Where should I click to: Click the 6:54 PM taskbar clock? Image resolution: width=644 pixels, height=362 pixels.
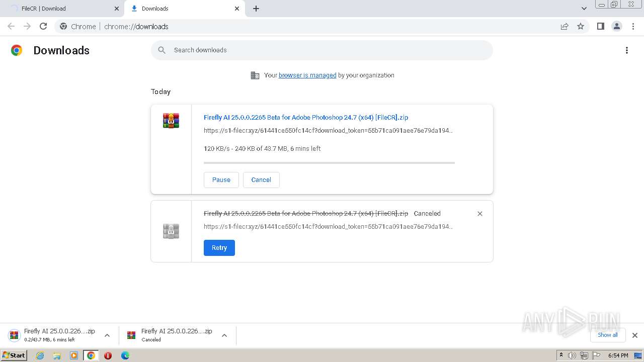618,355
